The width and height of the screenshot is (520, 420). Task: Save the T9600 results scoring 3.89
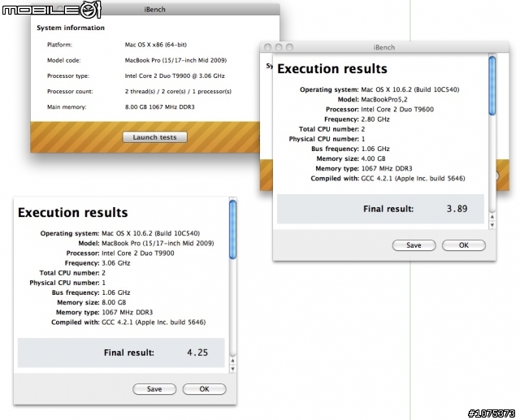pos(414,245)
